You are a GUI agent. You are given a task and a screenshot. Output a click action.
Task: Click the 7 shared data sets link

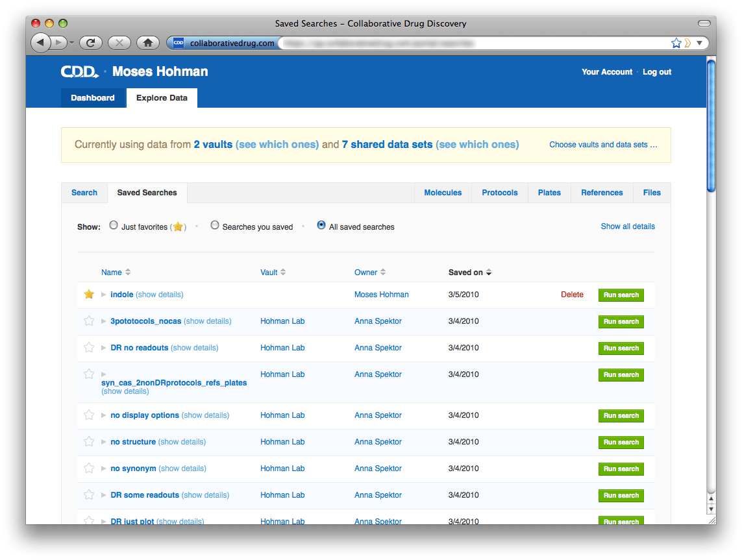[387, 144]
